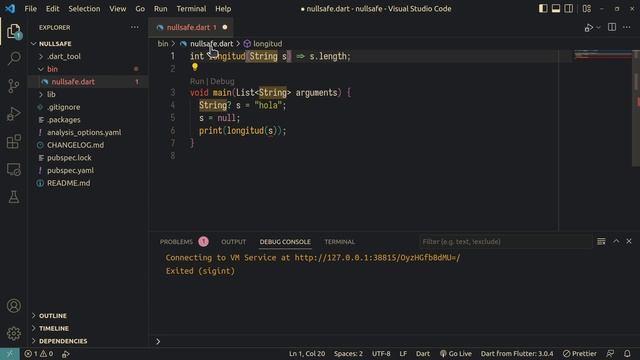Click the feedback icon in status bar
The image size is (640, 360).
[610, 354]
